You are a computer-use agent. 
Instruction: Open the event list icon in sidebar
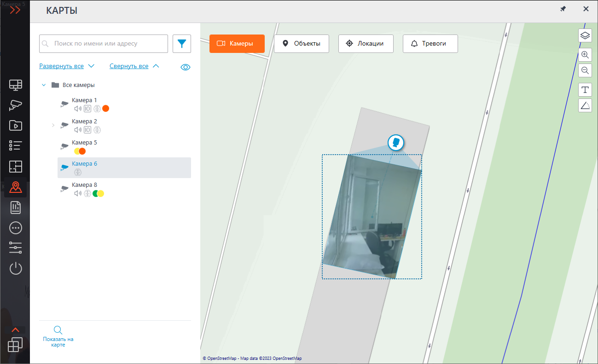tap(16, 146)
